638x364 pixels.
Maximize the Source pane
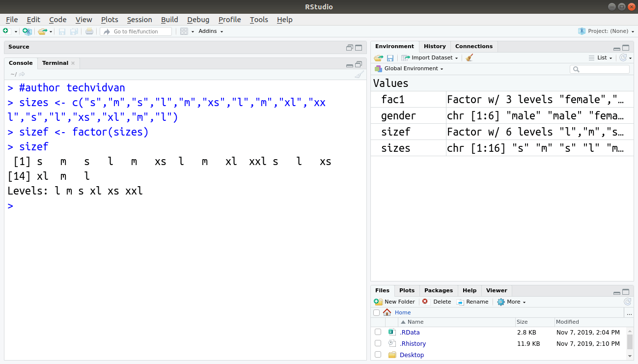(x=359, y=48)
